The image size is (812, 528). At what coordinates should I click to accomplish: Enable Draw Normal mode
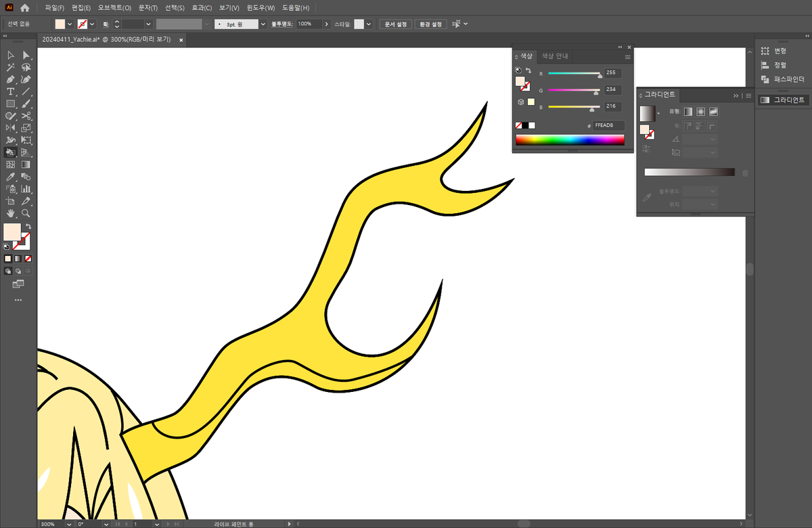pos(8,271)
